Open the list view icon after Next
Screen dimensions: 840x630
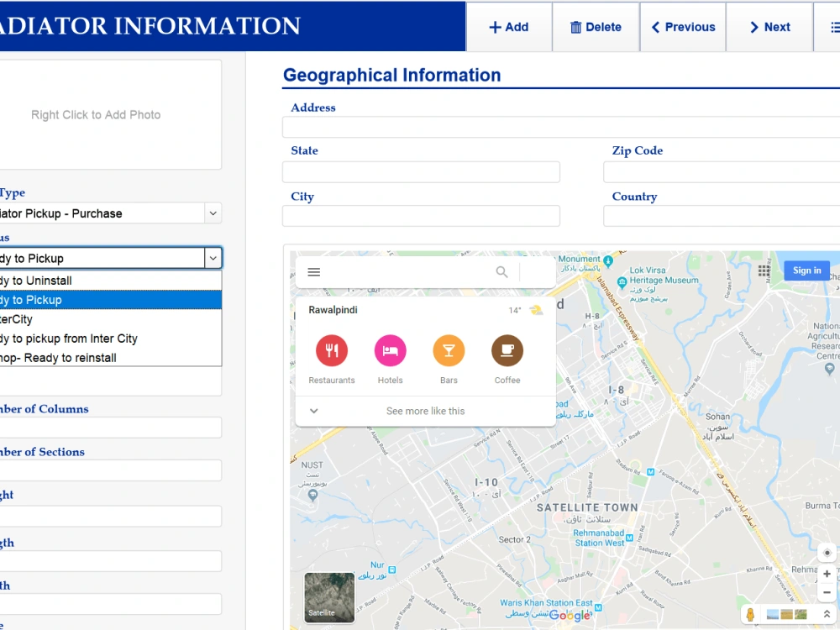click(835, 27)
